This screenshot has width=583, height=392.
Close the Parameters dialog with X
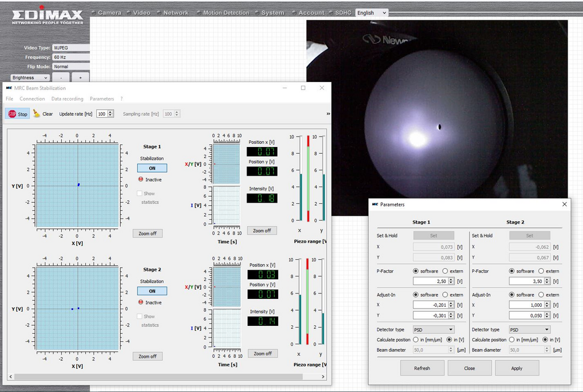565,205
